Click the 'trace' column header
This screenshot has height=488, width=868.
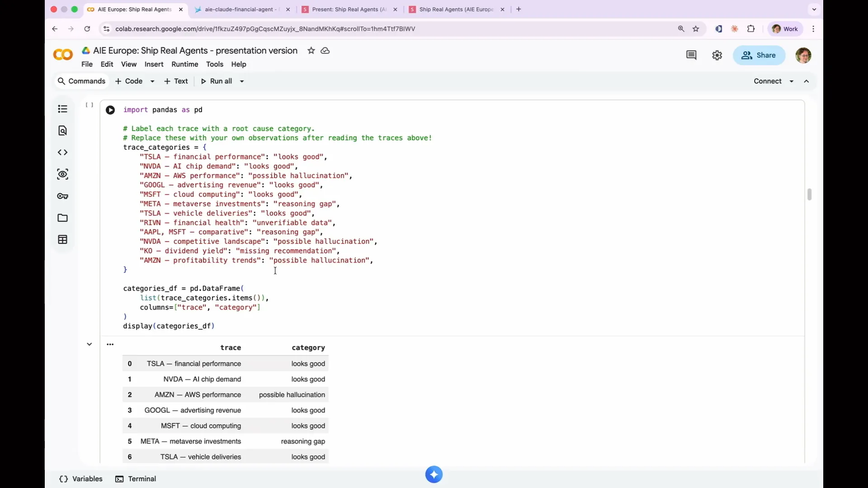[x=231, y=347]
